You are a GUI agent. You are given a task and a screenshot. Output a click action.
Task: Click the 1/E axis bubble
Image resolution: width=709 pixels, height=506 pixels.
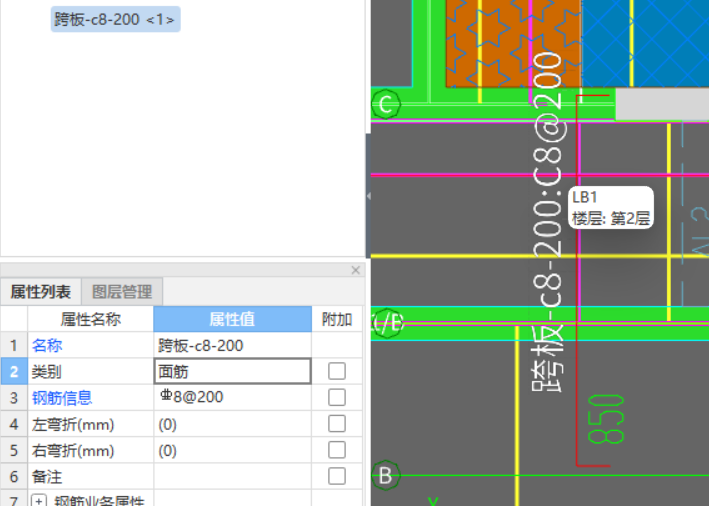click(x=387, y=323)
